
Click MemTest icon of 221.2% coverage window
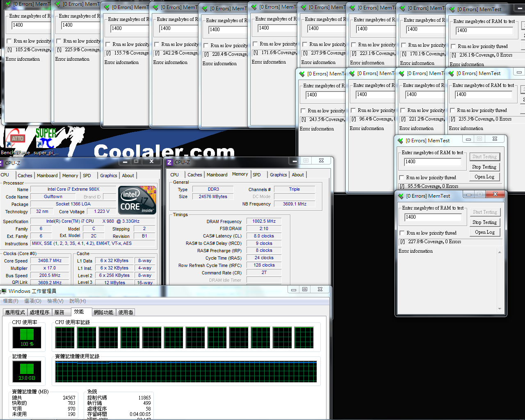[x=402, y=73]
